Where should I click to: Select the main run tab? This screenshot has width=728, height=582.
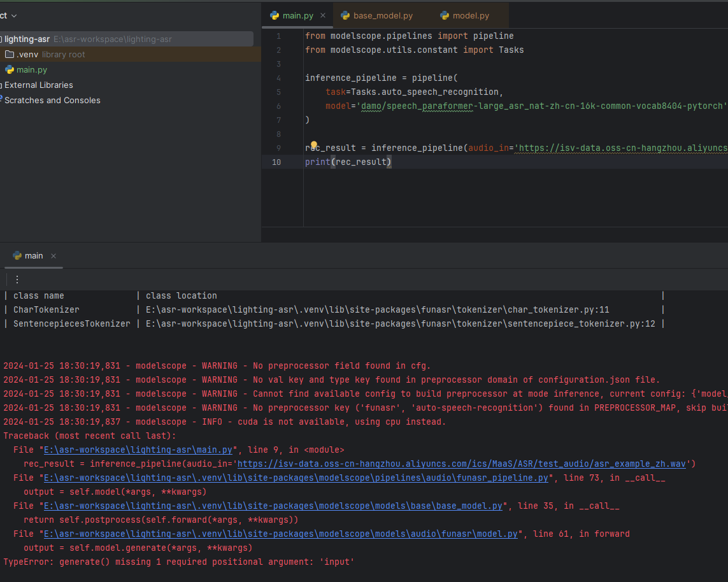pyautogui.click(x=33, y=256)
